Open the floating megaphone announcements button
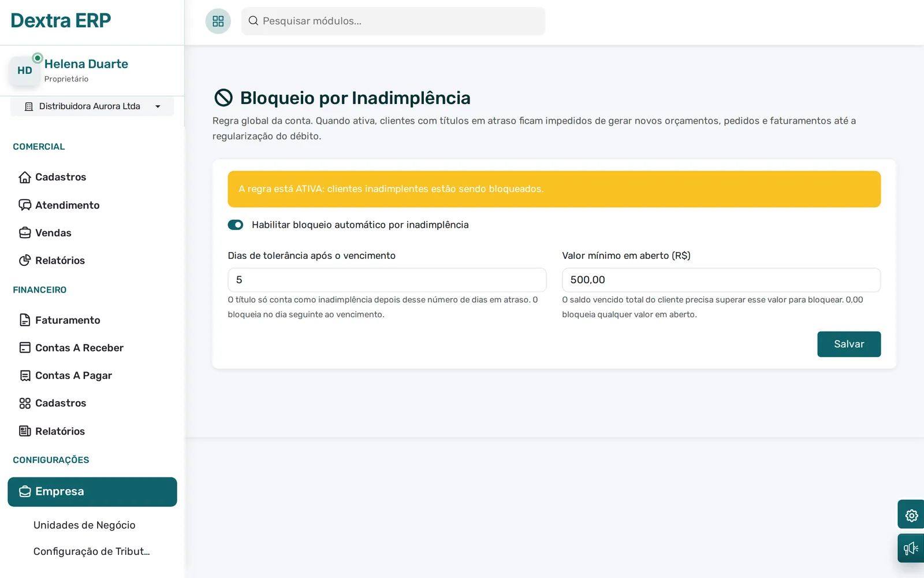 [911, 548]
